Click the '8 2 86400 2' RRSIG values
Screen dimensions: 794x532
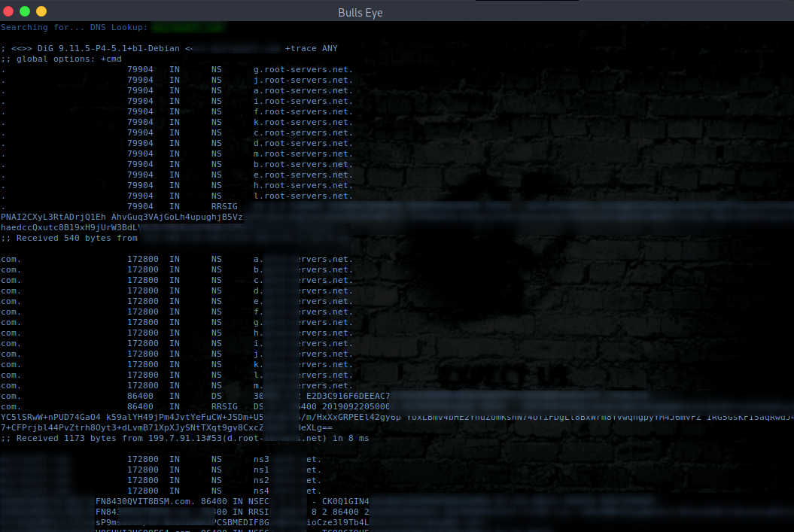[340, 512]
